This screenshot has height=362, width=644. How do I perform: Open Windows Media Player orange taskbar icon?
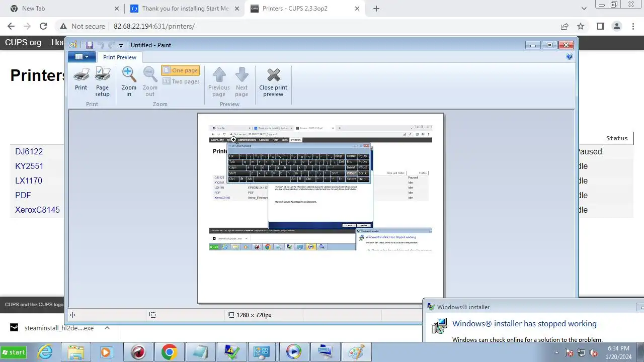[107, 352]
